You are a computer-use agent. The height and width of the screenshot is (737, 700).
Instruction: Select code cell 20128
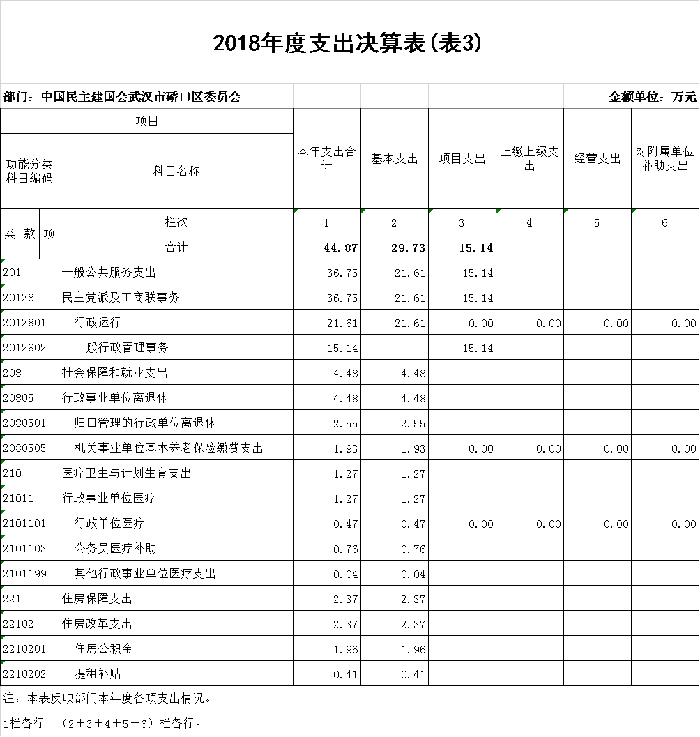[x=29, y=298]
